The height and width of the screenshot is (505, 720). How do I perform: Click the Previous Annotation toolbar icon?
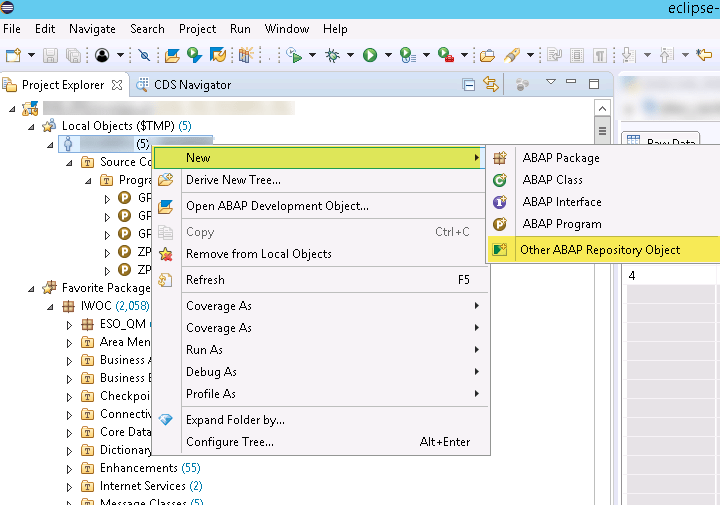click(666, 56)
